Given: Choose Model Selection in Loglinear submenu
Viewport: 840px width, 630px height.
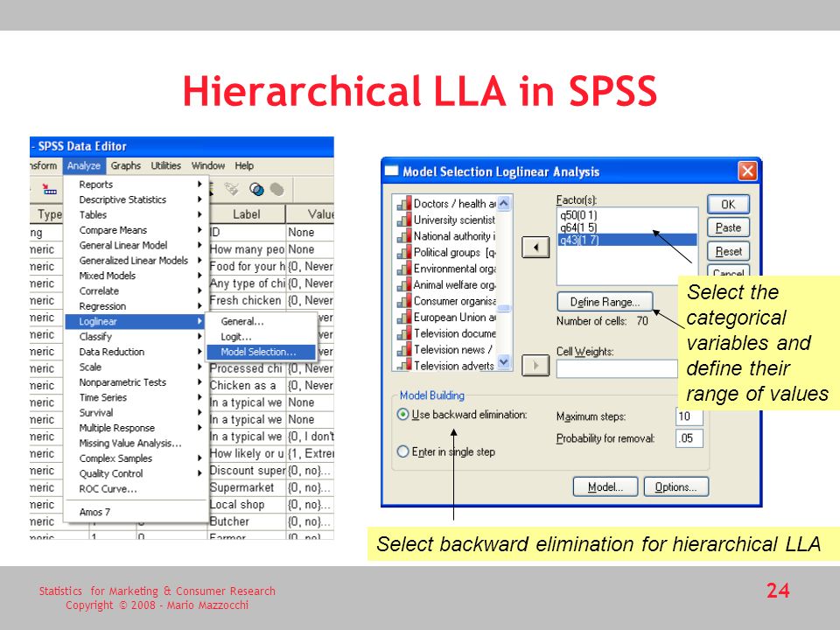Looking at the screenshot, I should (x=261, y=352).
